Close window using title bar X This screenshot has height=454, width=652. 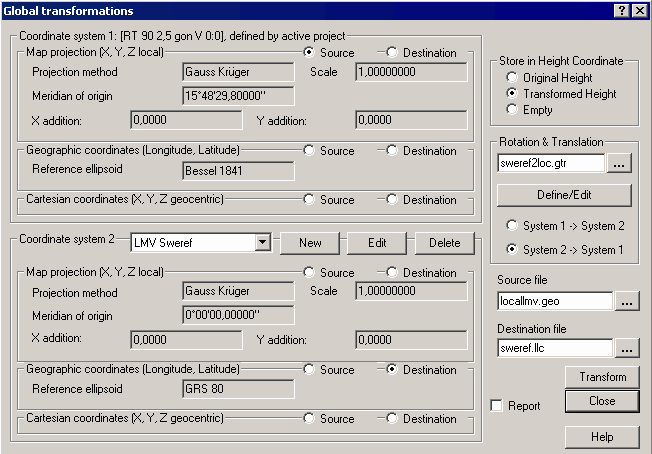640,10
